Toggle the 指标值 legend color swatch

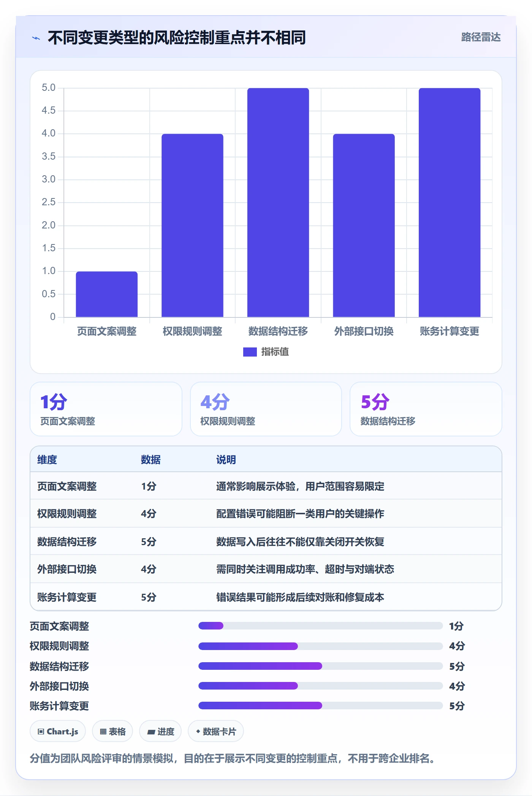250,352
